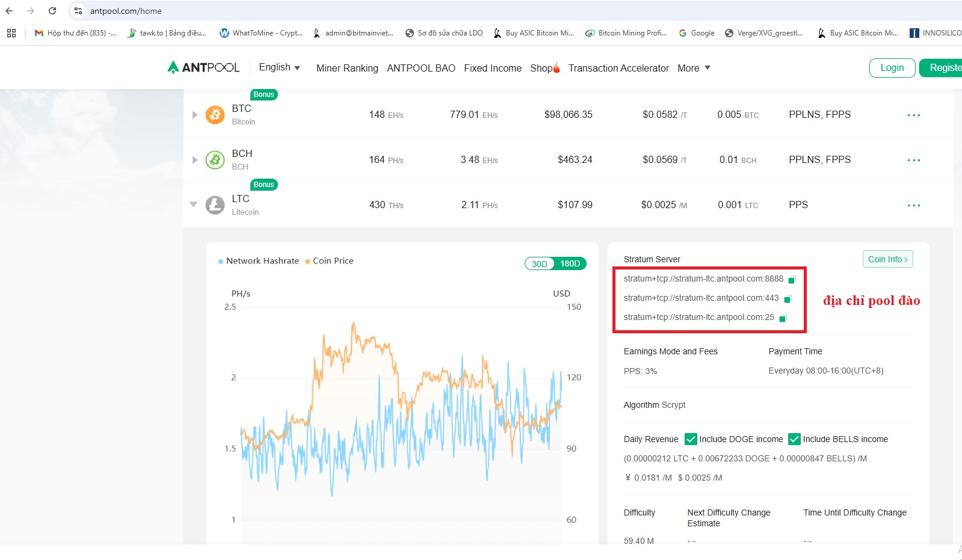962x560 pixels.
Task: Click the stratum-ltc.antpool.com:25 address text
Action: [698, 317]
